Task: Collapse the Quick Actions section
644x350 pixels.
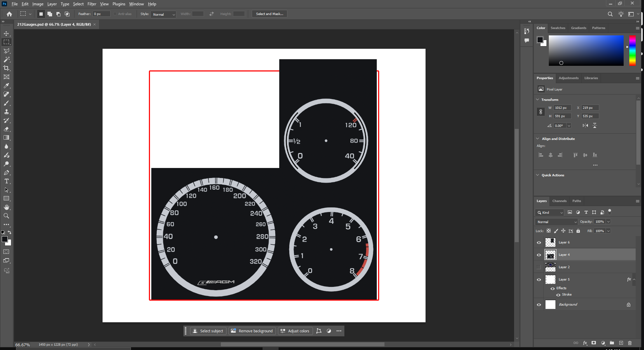Action: [537, 175]
